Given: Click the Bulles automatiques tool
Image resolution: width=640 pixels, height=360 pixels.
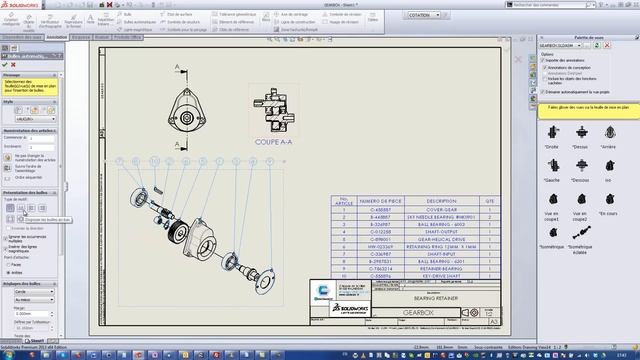Looking at the screenshot, I should point(136,22).
